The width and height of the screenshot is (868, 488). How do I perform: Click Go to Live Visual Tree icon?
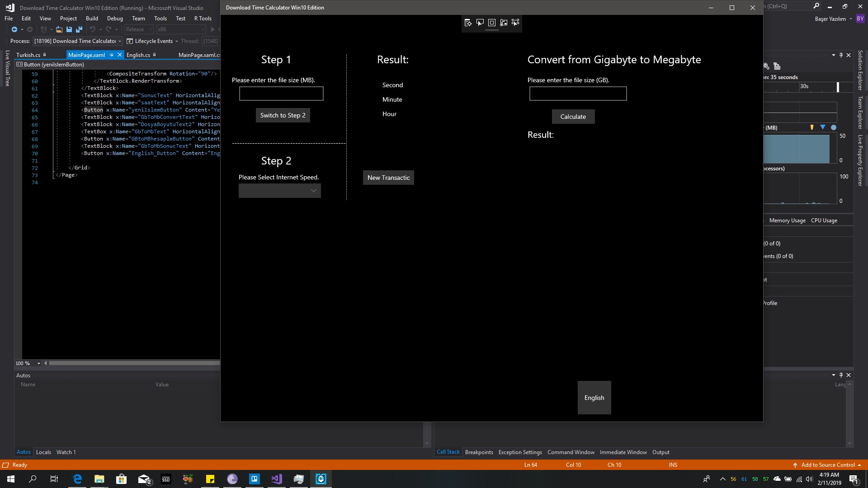point(468,23)
